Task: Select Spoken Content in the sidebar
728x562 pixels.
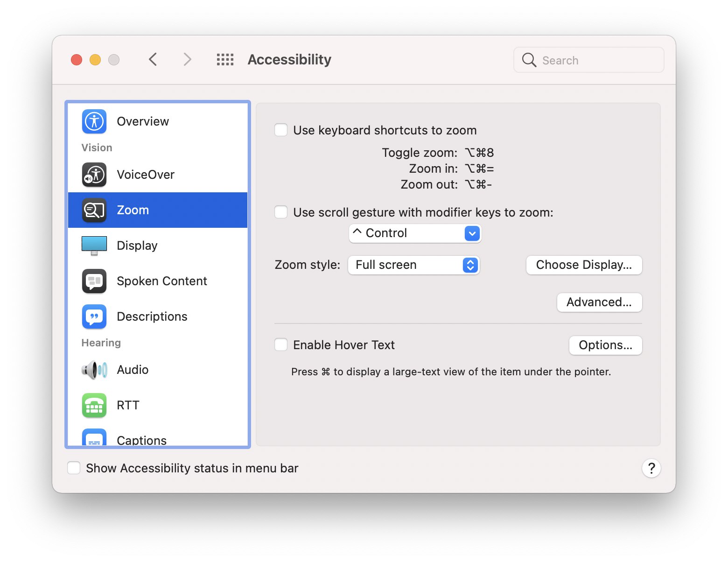Action: point(158,281)
